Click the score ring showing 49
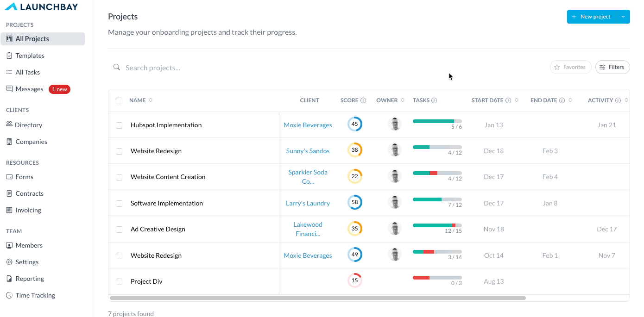This screenshot has width=644, height=317. click(x=355, y=255)
